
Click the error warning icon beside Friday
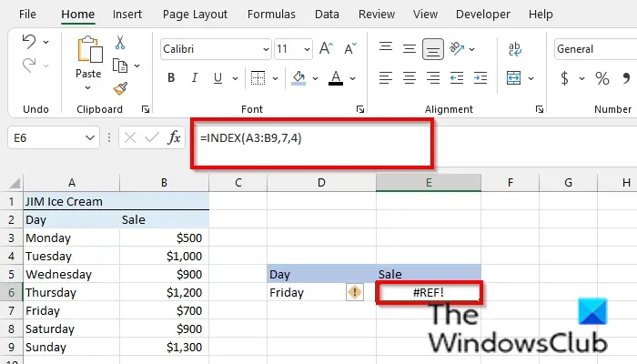pyautogui.click(x=355, y=292)
